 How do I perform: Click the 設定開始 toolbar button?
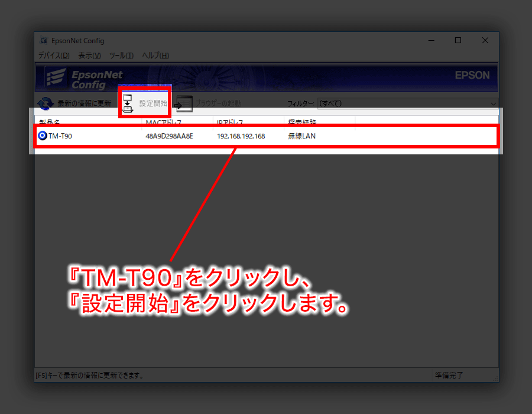[145, 103]
